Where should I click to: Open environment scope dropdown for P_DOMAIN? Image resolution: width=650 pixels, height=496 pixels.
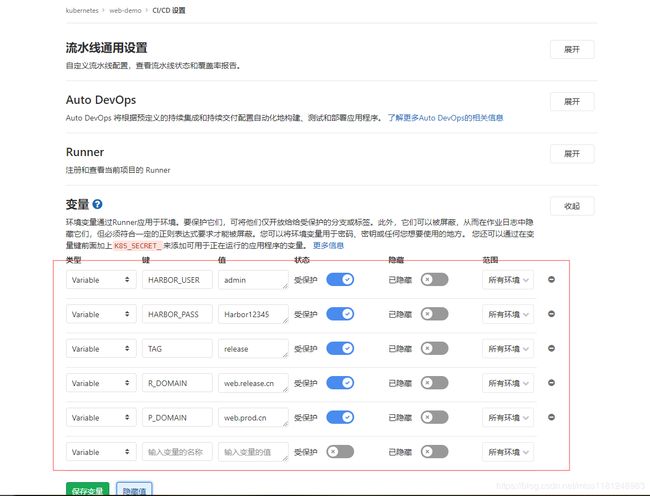pyautogui.click(x=508, y=417)
